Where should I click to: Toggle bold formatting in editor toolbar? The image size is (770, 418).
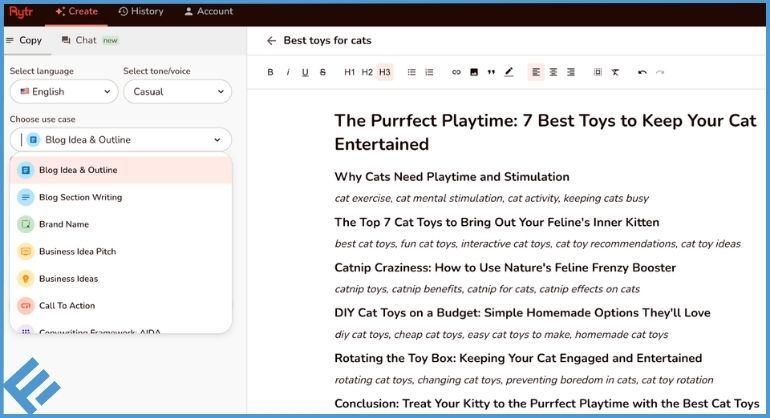(x=270, y=72)
